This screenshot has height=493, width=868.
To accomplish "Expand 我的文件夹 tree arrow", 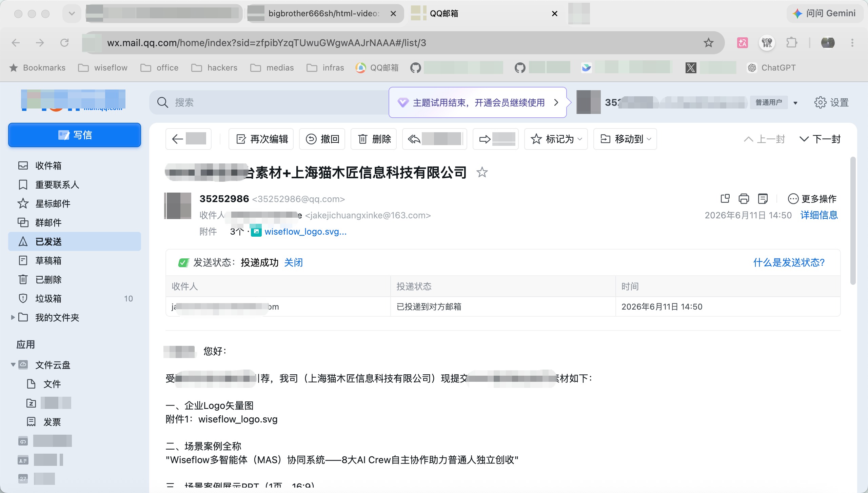I will pos(13,317).
